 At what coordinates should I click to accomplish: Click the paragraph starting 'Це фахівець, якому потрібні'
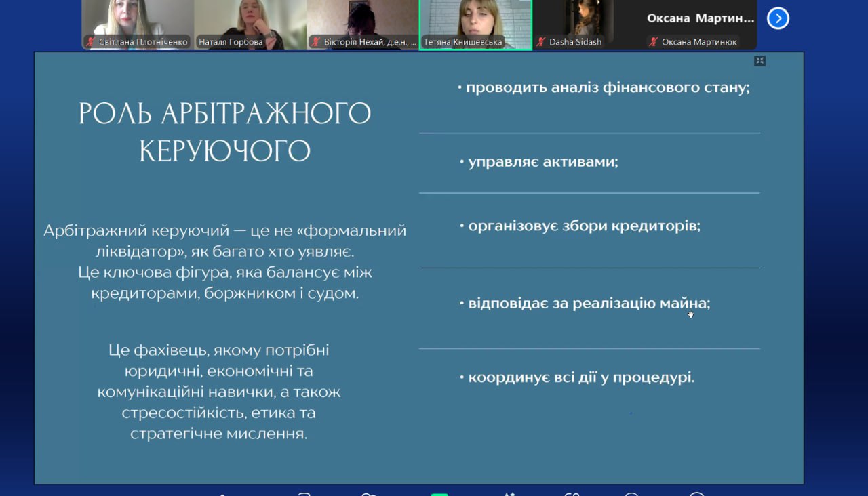(x=219, y=392)
